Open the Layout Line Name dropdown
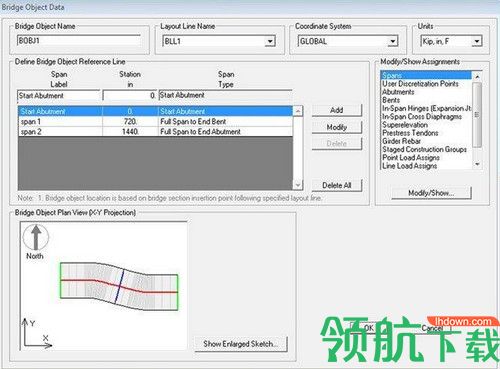Image resolution: width=500 pixels, height=369 pixels. point(270,41)
